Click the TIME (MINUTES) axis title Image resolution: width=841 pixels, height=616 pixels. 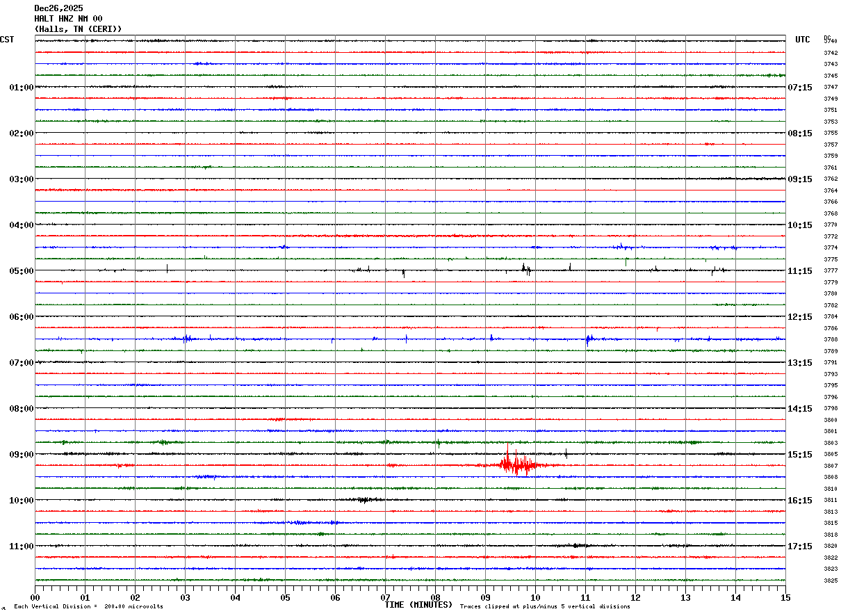click(x=418, y=605)
